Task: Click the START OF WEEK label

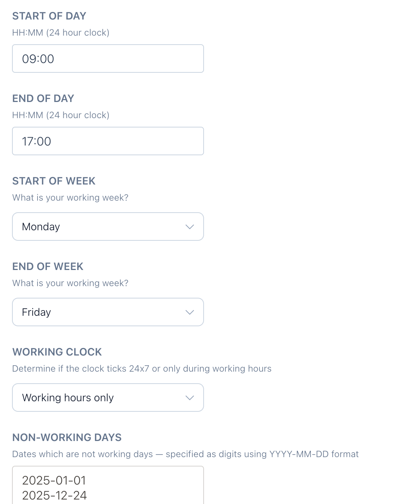Action: point(54,181)
